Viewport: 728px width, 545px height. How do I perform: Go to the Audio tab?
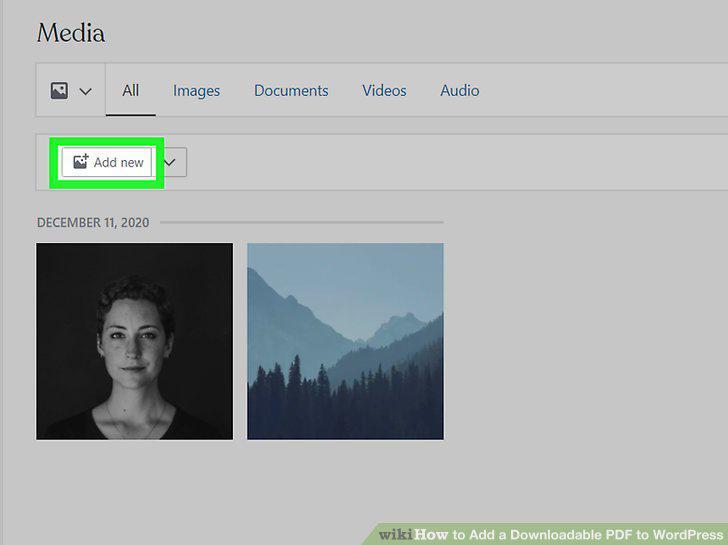pyautogui.click(x=460, y=91)
